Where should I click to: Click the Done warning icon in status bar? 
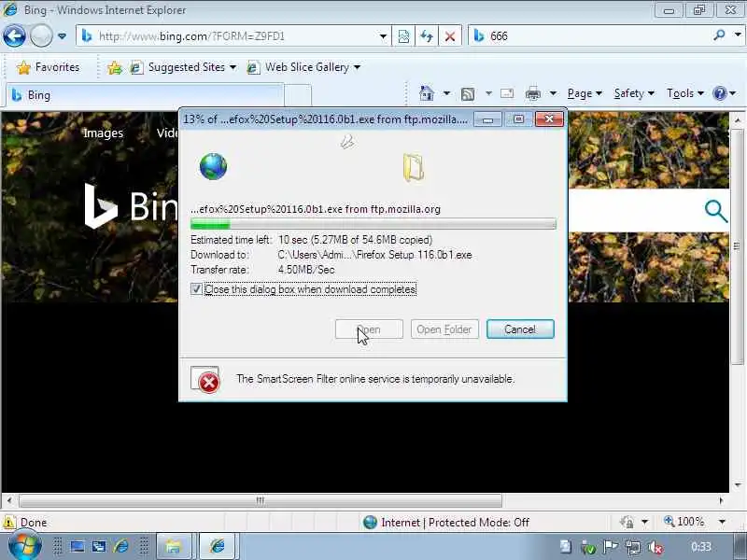[x=9, y=523]
